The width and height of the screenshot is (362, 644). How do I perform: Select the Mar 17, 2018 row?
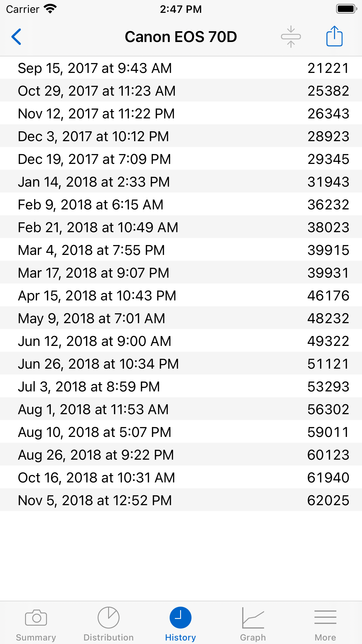tap(181, 273)
